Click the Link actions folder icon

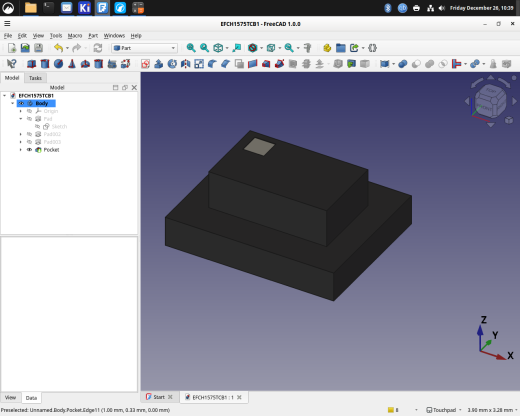point(341,48)
